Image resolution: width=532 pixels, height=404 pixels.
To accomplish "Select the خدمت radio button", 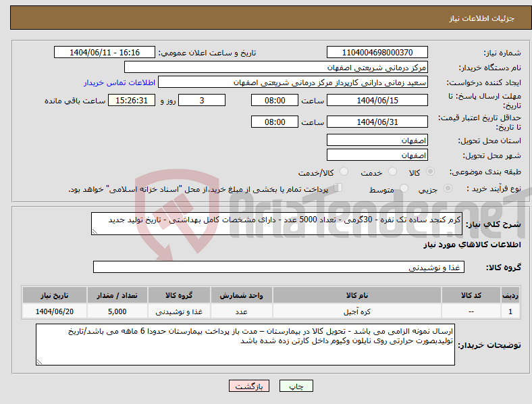I will tap(392, 172).
